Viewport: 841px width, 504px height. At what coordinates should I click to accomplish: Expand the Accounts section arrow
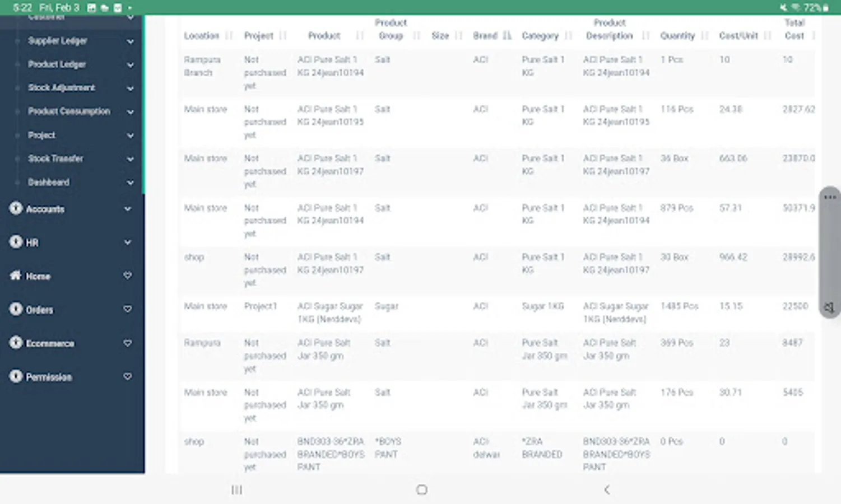[x=128, y=209]
